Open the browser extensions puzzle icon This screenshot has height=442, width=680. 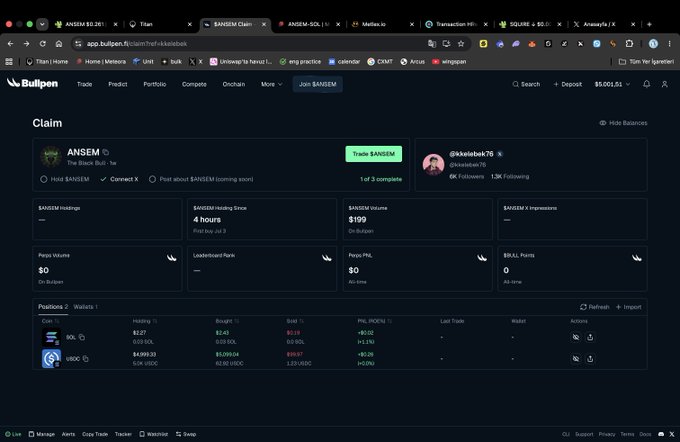(x=629, y=43)
